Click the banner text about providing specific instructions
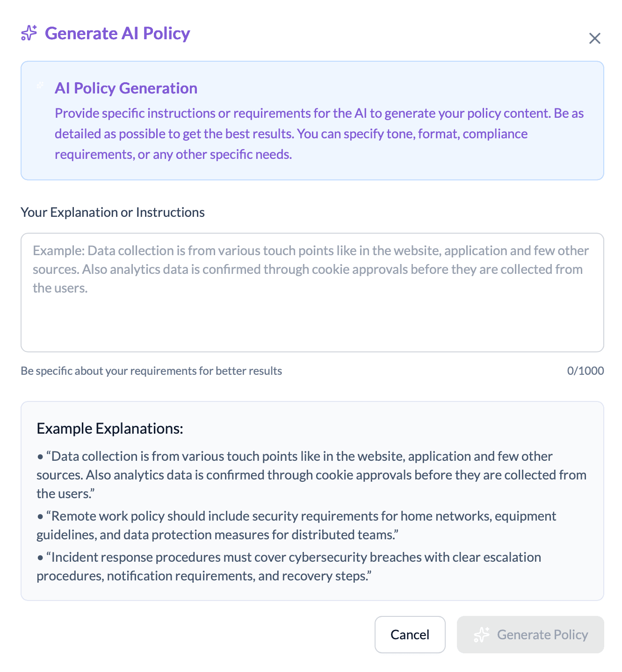The height and width of the screenshot is (672, 622). (319, 134)
